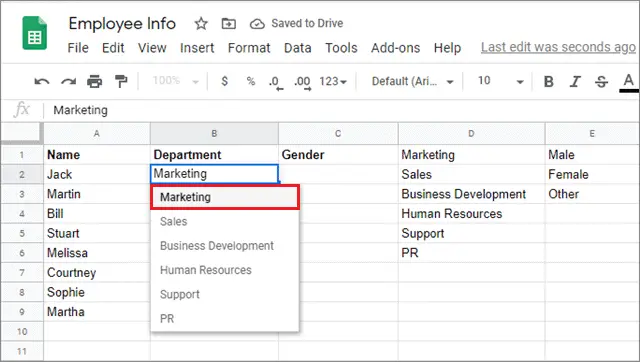Click the Stuart cell
This screenshot has width=640, height=362.
(x=97, y=233)
